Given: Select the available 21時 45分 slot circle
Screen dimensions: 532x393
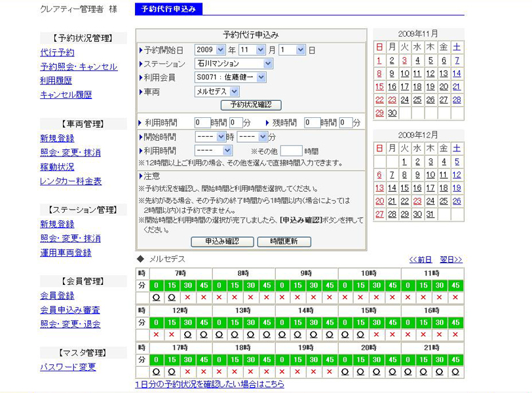Looking at the screenshot, I should [455, 372].
